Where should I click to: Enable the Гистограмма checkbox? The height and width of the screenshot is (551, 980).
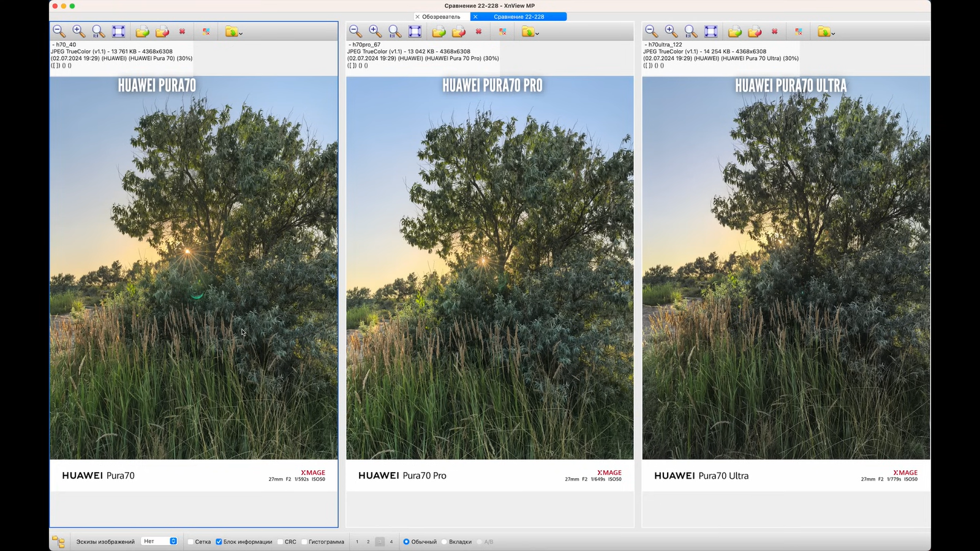click(x=304, y=542)
